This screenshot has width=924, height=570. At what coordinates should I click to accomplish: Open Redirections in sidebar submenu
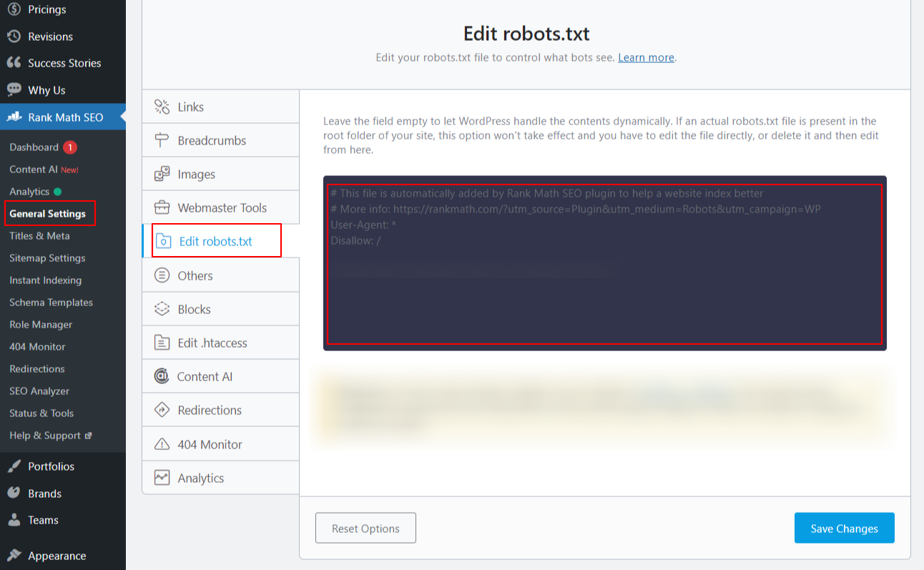coord(37,369)
